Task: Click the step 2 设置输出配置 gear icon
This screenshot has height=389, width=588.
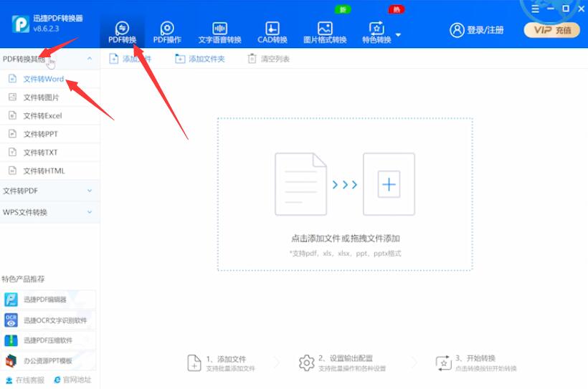Action: pyautogui.click(x=307, y=362)
